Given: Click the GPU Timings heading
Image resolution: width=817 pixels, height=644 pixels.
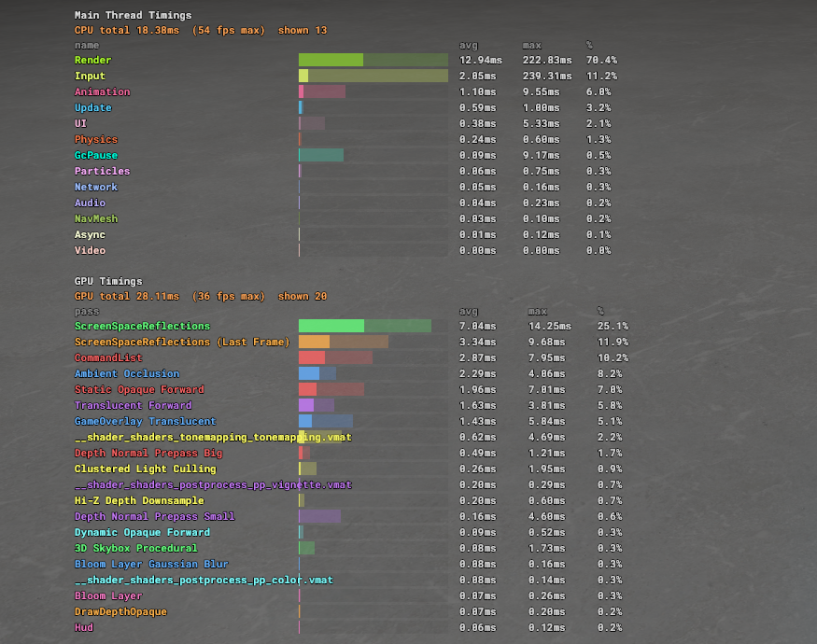Looking at the screenshot, I should pyautogui.click(x=108, y=281).
